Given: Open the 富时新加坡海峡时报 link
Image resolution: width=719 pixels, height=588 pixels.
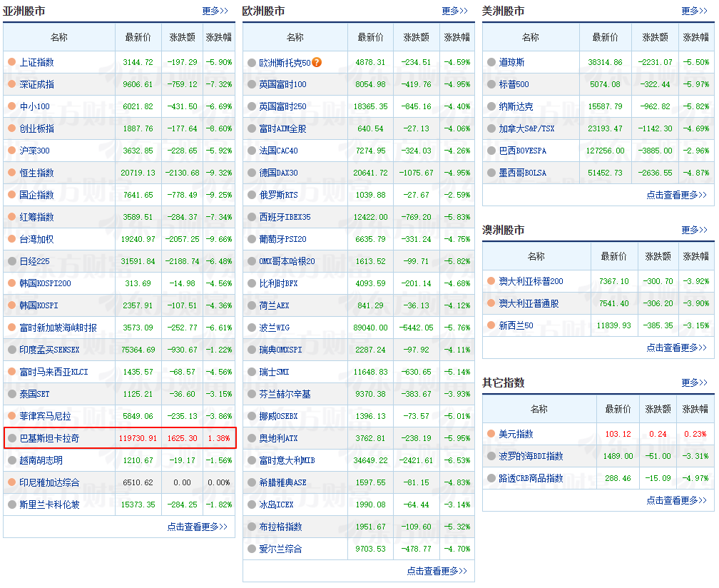Looking at the screenshot, I should tap(58, 328).
